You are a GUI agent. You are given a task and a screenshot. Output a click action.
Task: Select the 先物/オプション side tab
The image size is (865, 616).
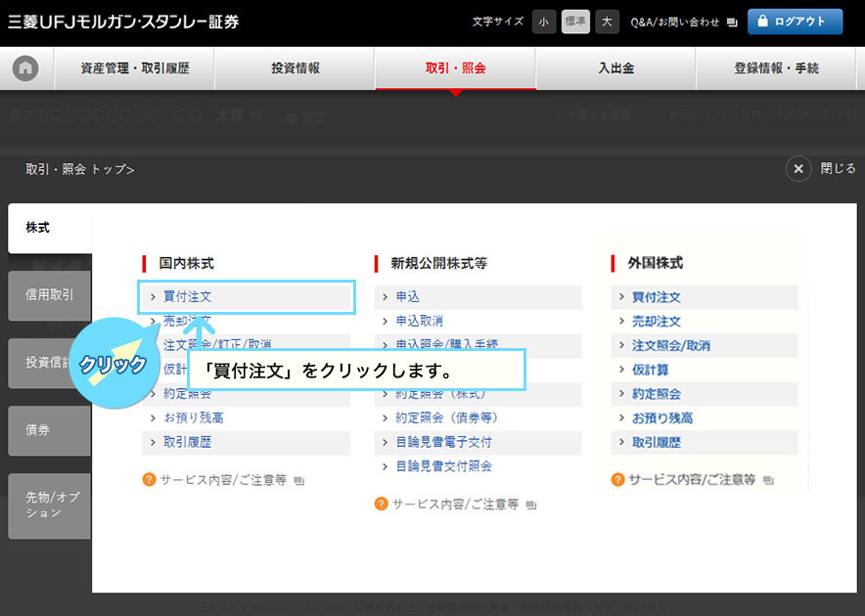[x=50, y=506]
